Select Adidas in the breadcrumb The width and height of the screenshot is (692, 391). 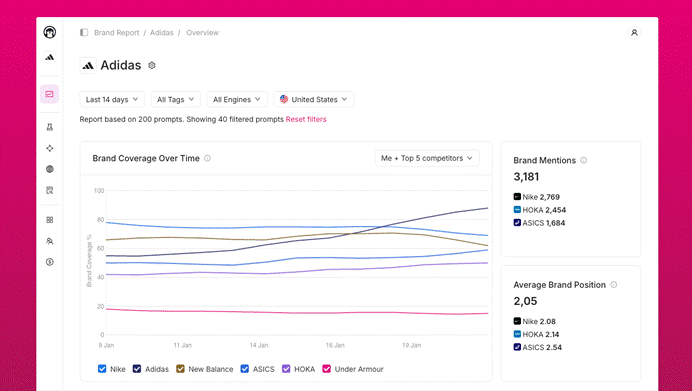pos(162,33)
